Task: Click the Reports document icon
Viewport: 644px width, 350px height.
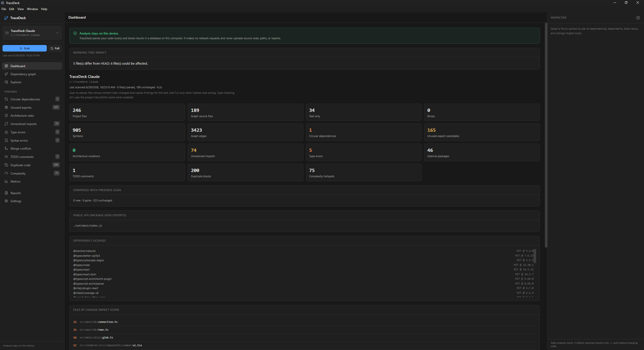Action: click(x=6, y=193)
